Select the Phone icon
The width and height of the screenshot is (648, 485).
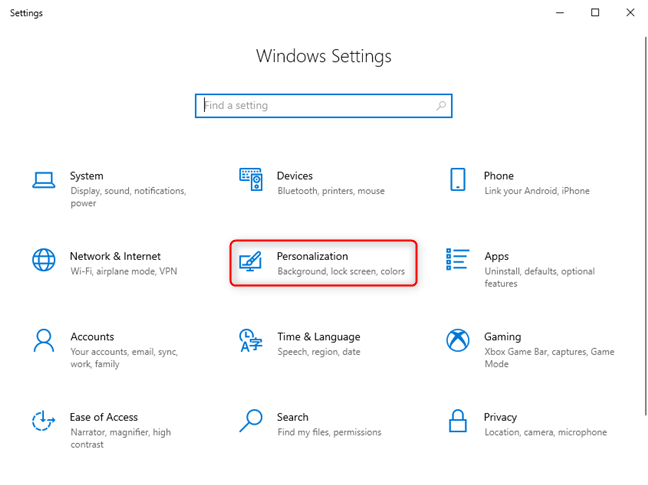[x=457, y=179]
